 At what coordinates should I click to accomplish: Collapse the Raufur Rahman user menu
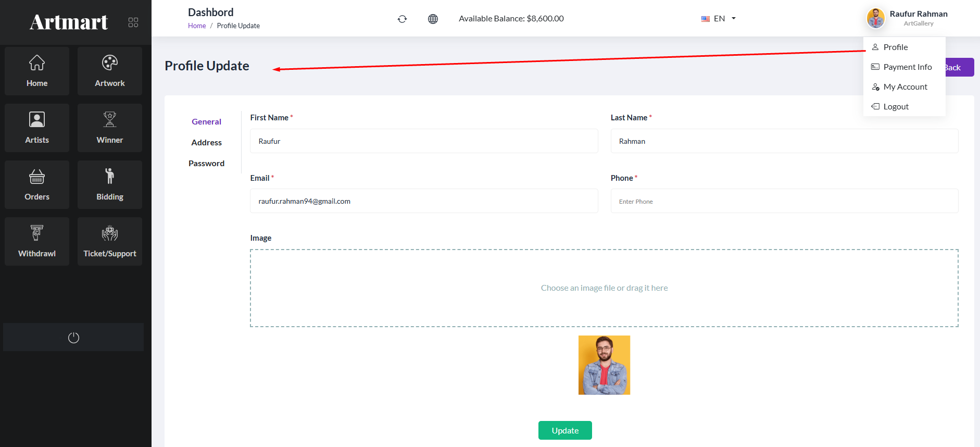click(x=907, y=18)
